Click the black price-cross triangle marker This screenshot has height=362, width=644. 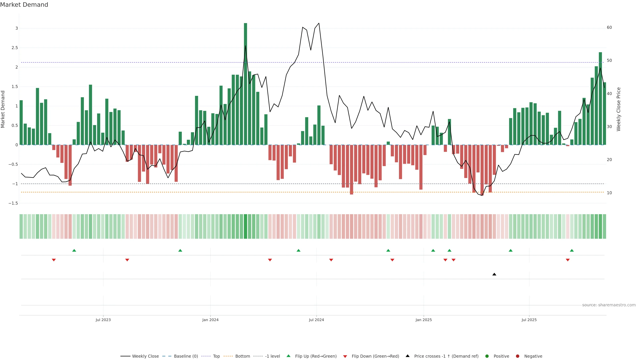494,274
